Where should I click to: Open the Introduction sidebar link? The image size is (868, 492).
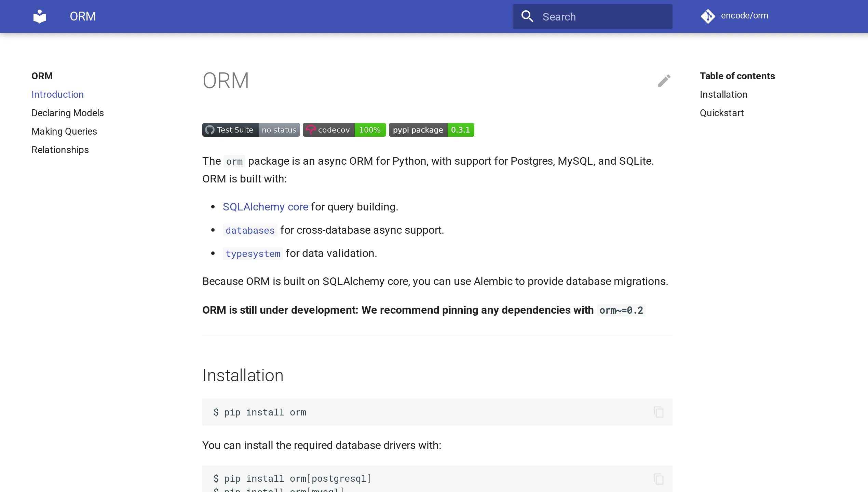pyautogui.click(x=57, y=94)
